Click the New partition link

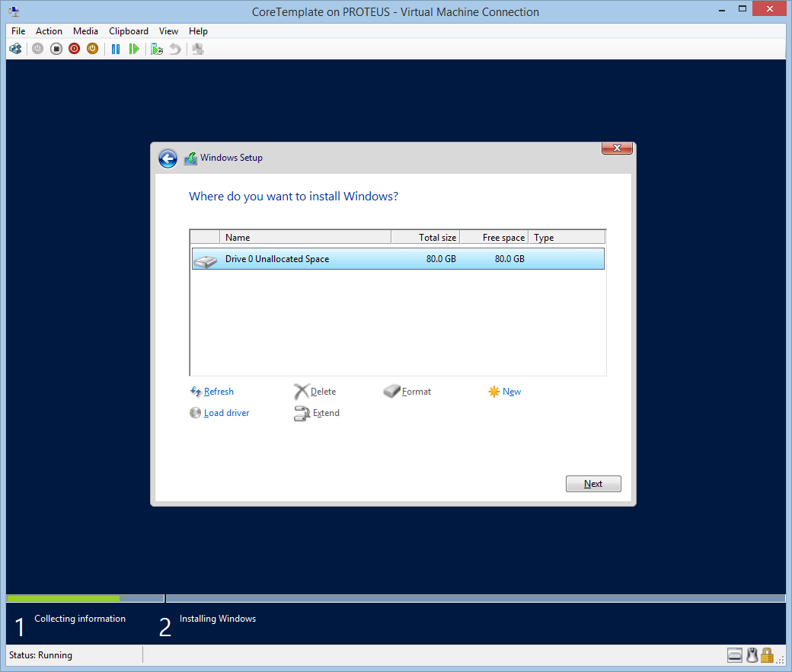[511, 392]
